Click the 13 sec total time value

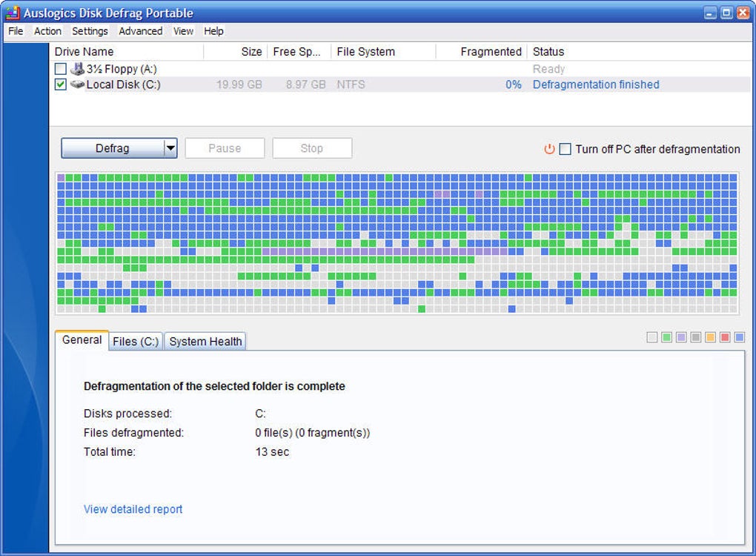click(273, 451)
